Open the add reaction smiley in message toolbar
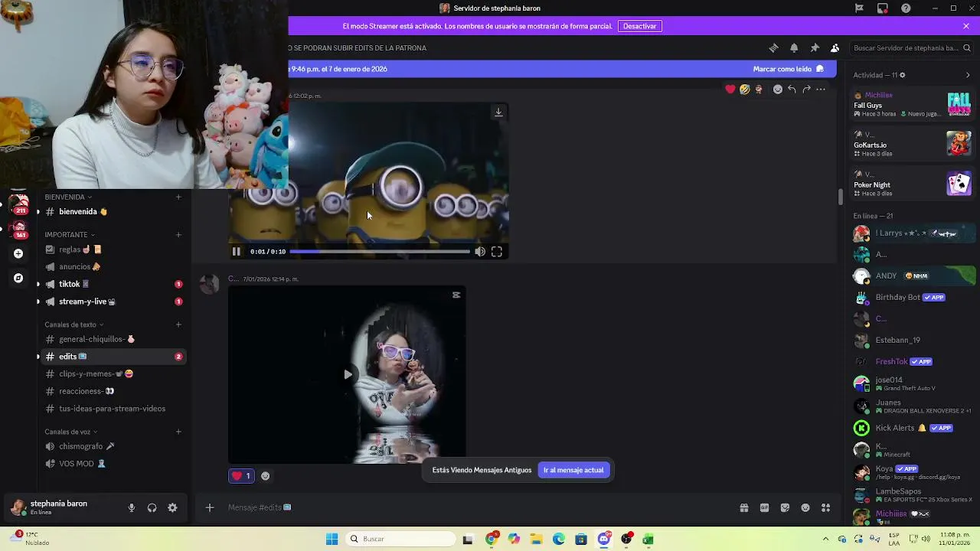 (778, 89)
